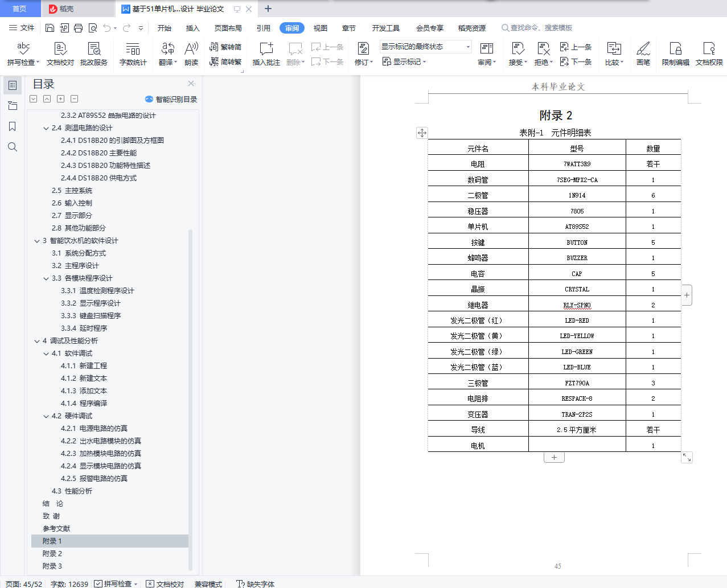Convert text to traditional Chinese (繁转简)
Image resolution: width=727 pixels, height=588 pixels.
pyautogui.click(x=225, y=47)
